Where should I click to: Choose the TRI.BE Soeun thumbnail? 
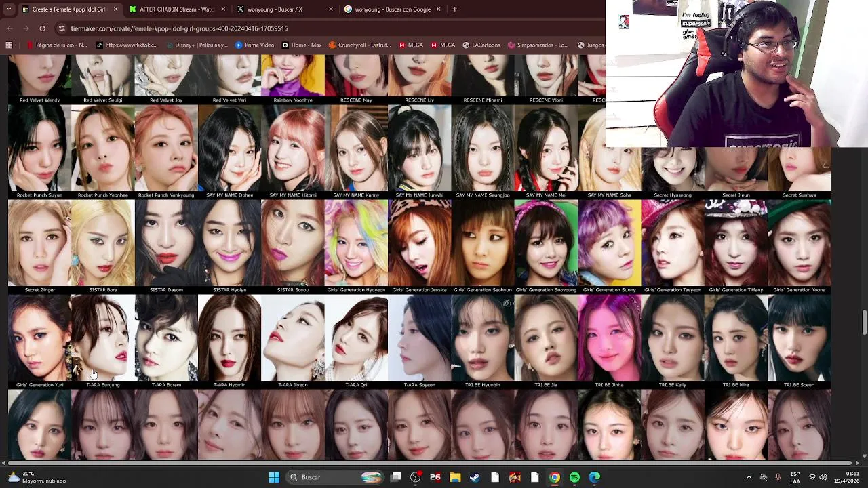800,338
